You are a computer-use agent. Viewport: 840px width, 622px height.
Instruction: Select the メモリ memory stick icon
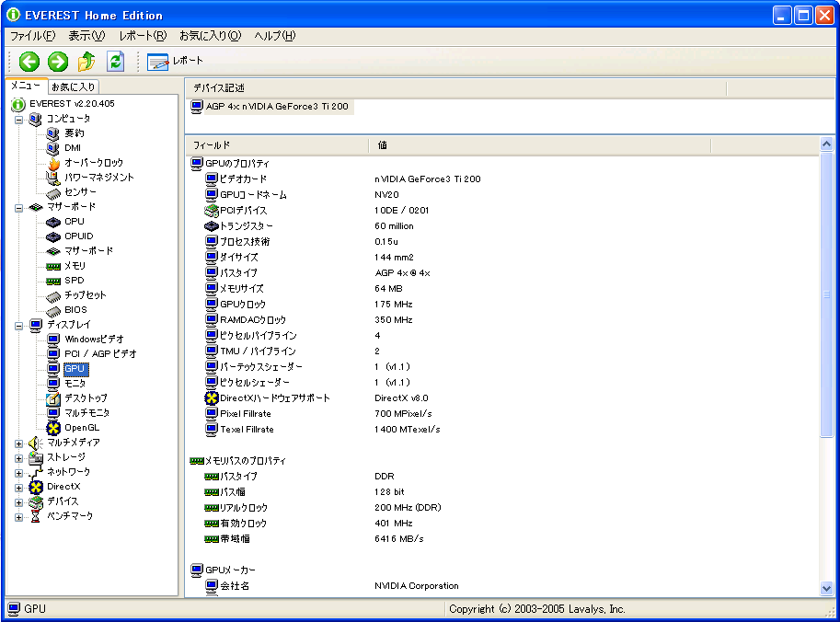53,266
